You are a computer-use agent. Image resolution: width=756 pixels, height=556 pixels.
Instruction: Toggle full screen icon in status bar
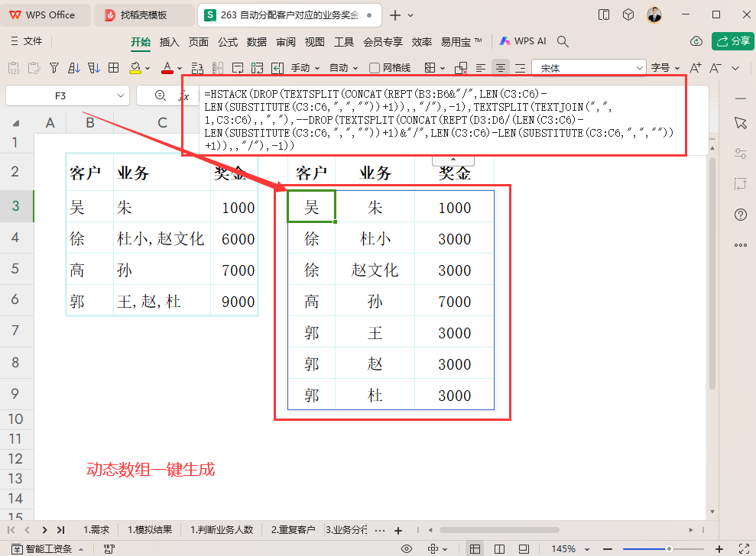[x=744, y=549]
